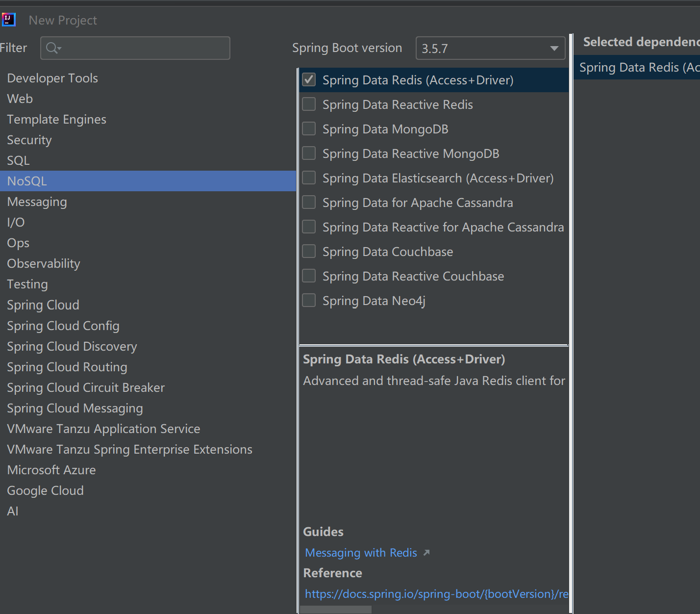700x614 pixels.
Task: Select Developer Tools category
Action: [148, 78]
